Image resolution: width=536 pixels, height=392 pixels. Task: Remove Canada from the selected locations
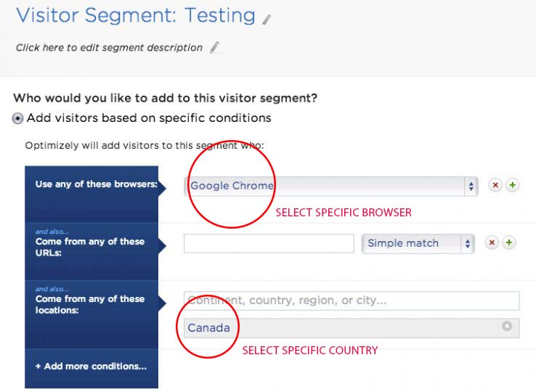point(507,327)
